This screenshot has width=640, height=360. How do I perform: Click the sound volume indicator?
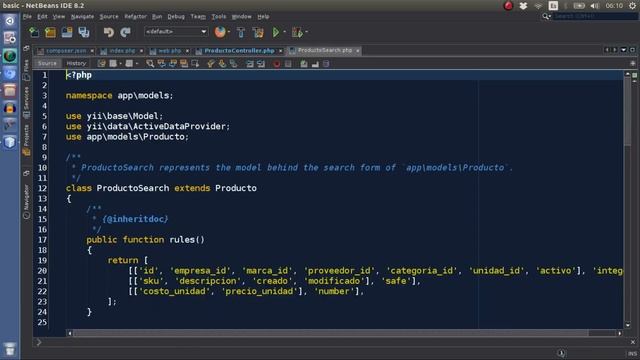point(595,6)
